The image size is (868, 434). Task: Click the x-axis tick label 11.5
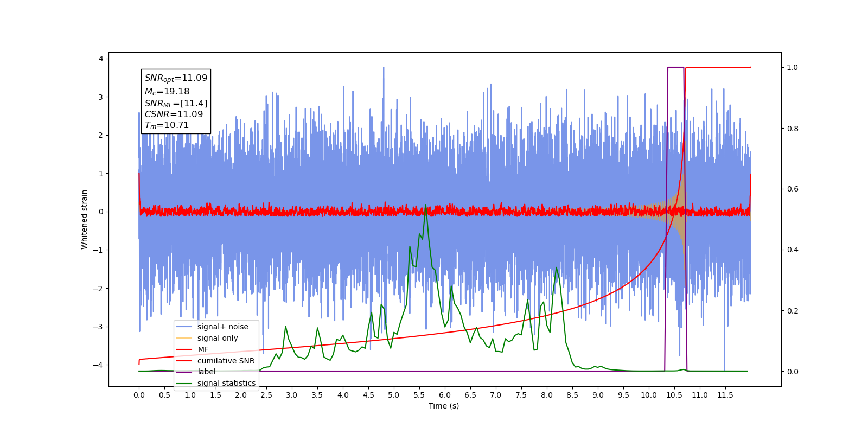725,395
